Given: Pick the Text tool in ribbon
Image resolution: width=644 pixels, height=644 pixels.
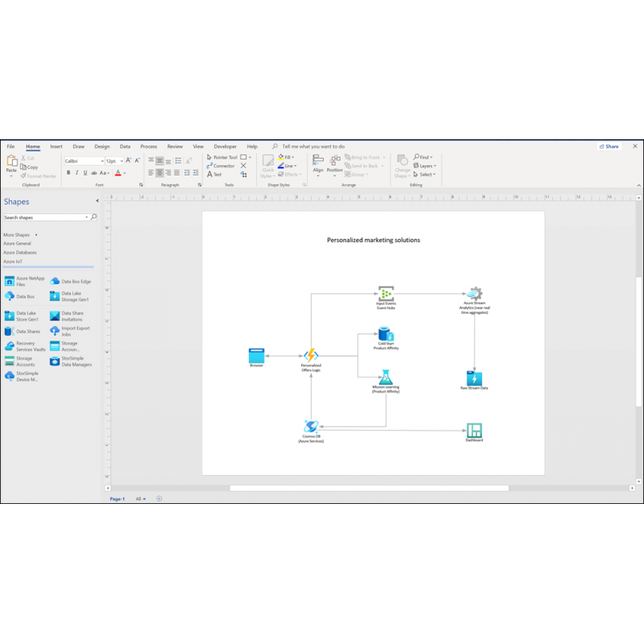Looking at the screenshot, I should pos(215,174).
